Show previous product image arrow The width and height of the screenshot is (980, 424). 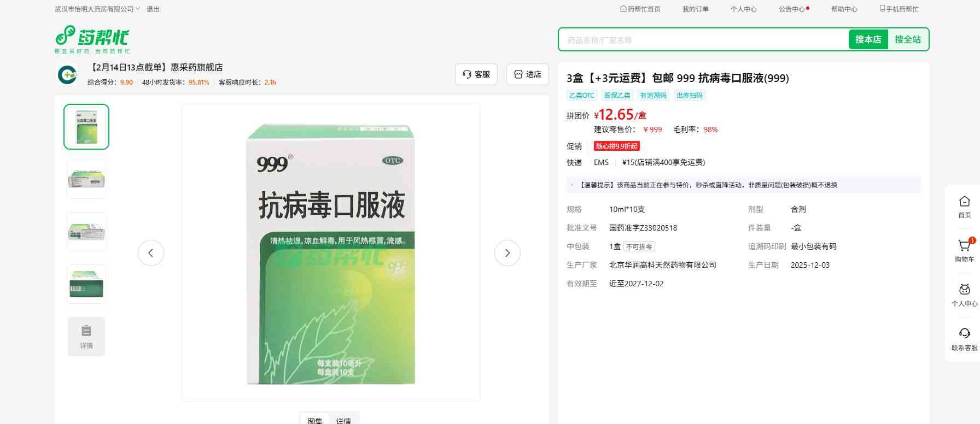(x=151, y=253)
